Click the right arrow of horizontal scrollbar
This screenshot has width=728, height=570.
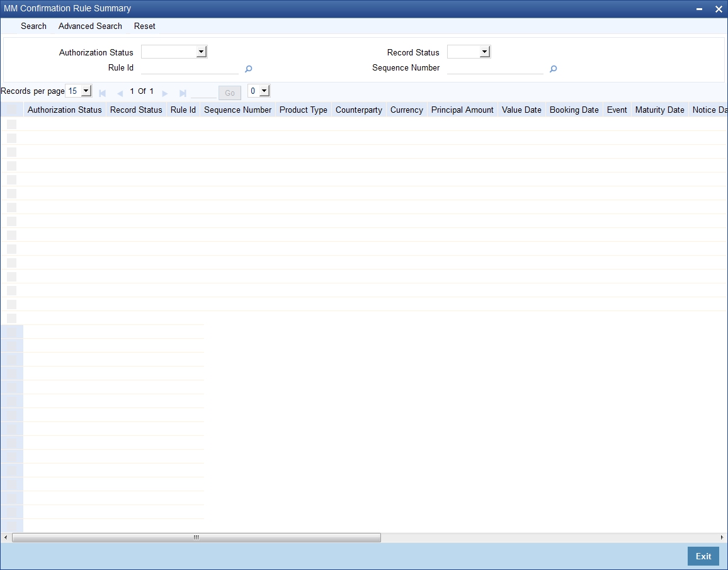[722, 537]
